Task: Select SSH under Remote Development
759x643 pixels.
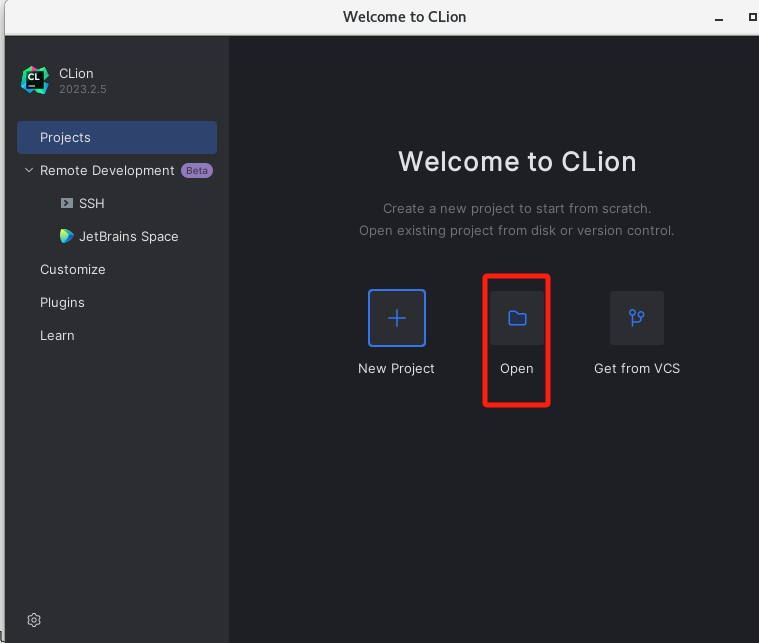Action: pos(91,203)
